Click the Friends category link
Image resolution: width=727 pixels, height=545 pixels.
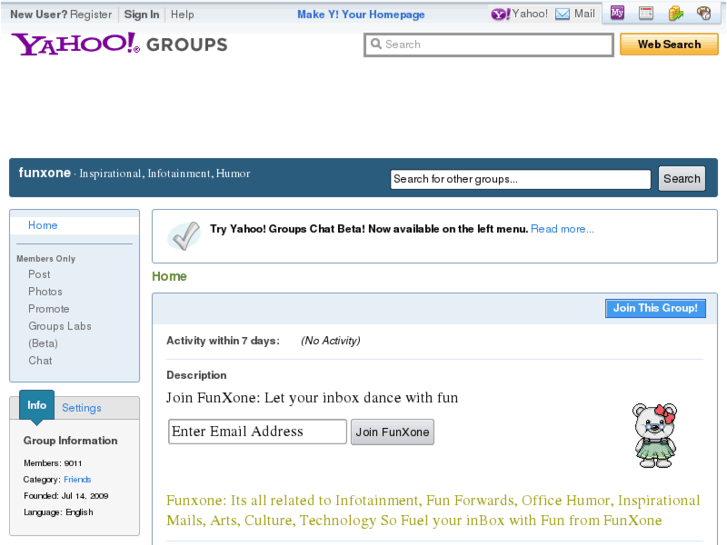point(77,479)
